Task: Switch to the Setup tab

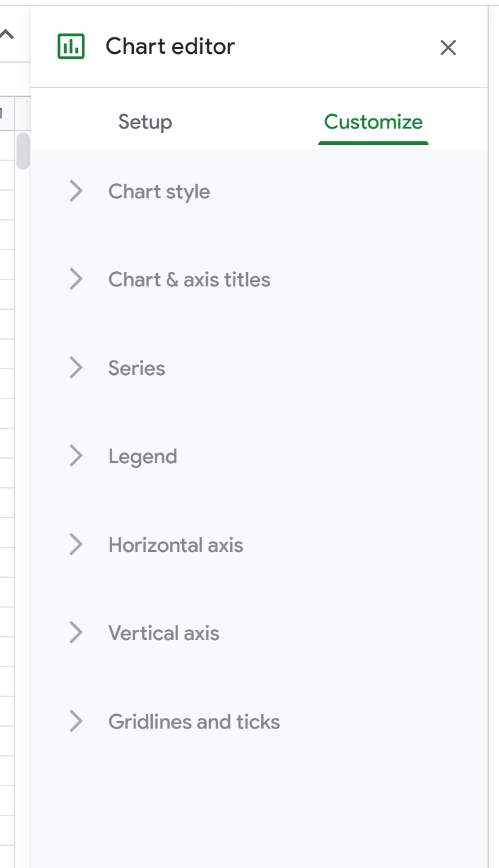Action: point(145,122)
